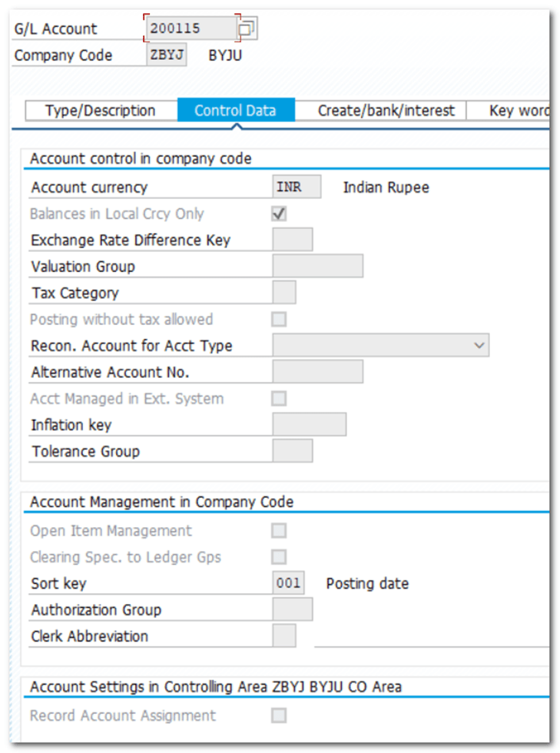The image size is (560, 753).
Task: Click the Alternative Account No. field
Action: pyautogui.click(x=317, y=372)
